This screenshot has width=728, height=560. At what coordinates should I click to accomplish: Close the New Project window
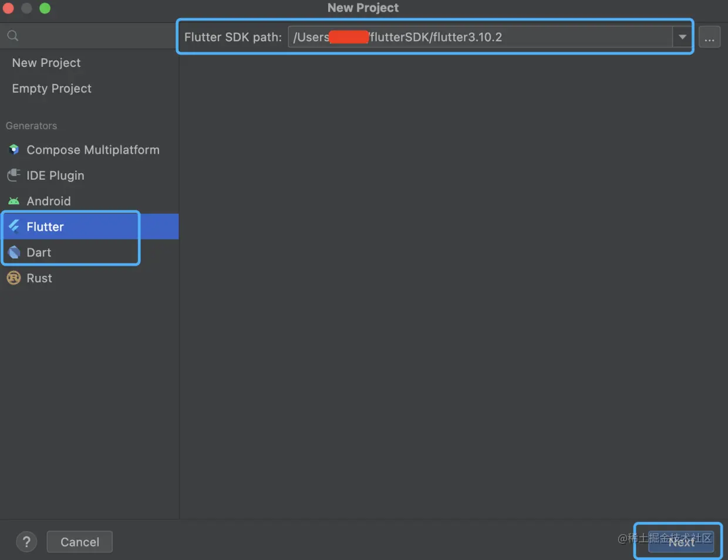point(8,8)
